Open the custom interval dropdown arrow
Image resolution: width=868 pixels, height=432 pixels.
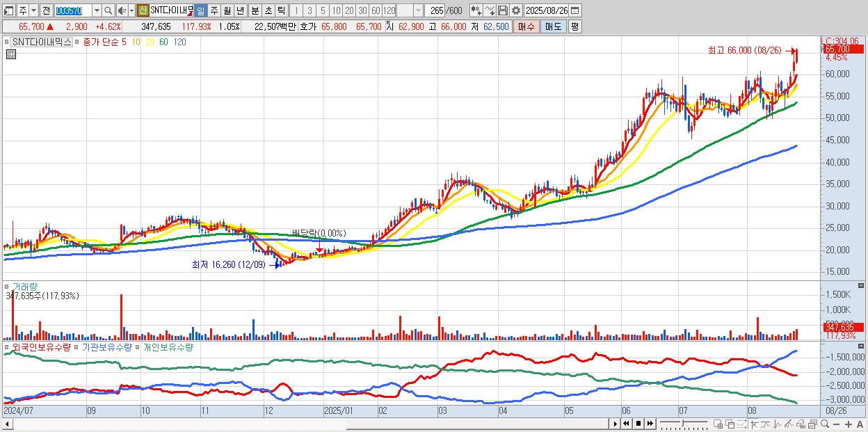[x=418, y=10]
